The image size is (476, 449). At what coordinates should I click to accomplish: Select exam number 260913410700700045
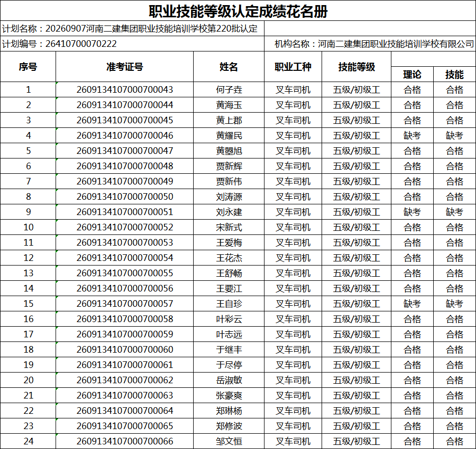[x=124, y=120]
